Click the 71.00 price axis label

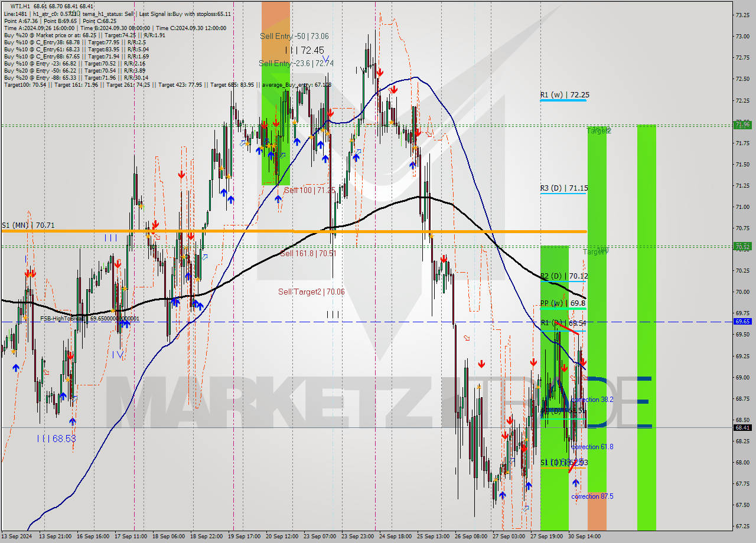(x=742, y=207)
